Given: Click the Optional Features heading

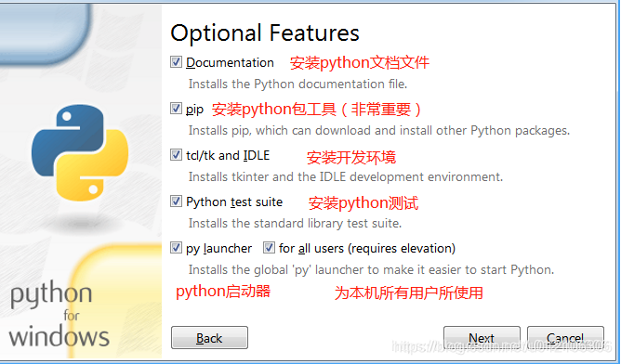Looking at the screenshot, I should [x=265, y=33].
